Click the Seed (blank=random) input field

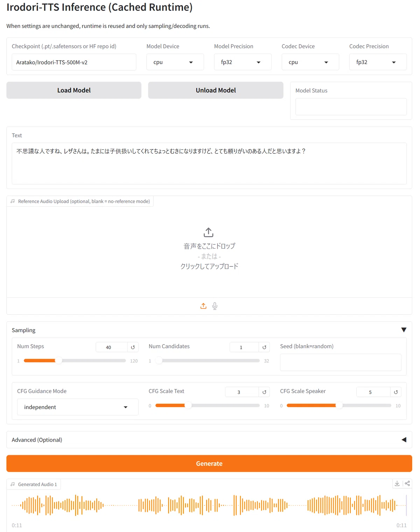tap(341, 362)
